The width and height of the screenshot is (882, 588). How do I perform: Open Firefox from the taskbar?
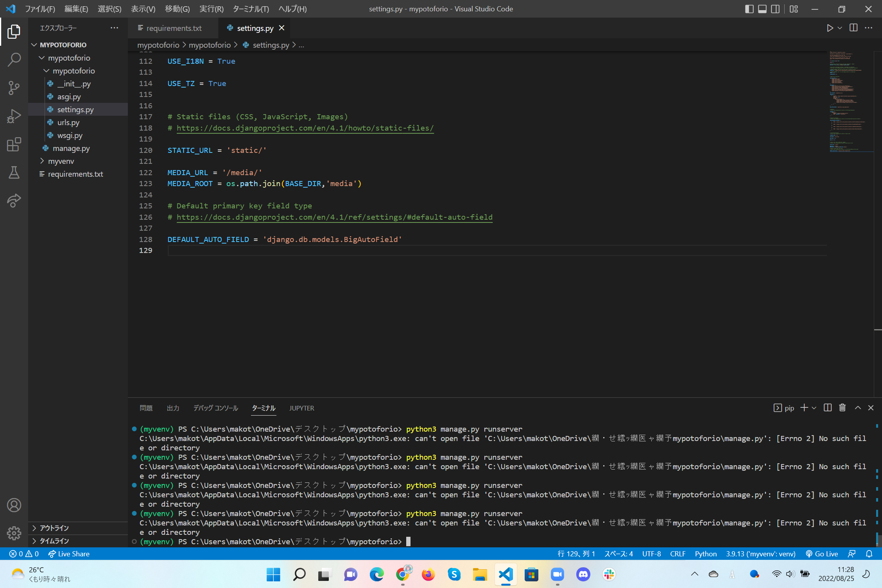coord(428,574)
